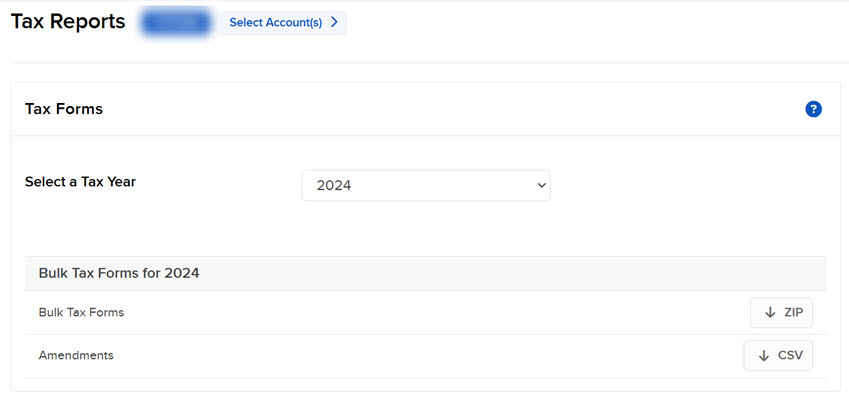Open the Select Account(s) link
This screenshot has height=401, width=849.
click(x=284, y=22)
